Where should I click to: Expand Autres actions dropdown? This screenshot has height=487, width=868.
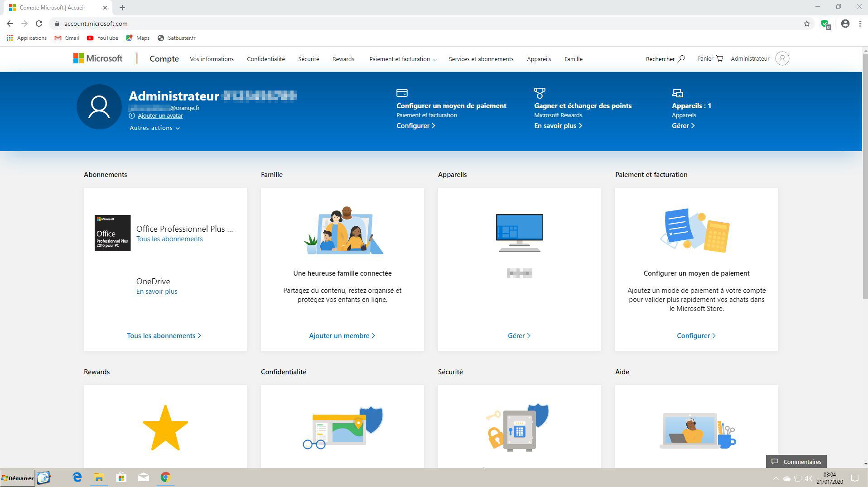click(154, 128)
